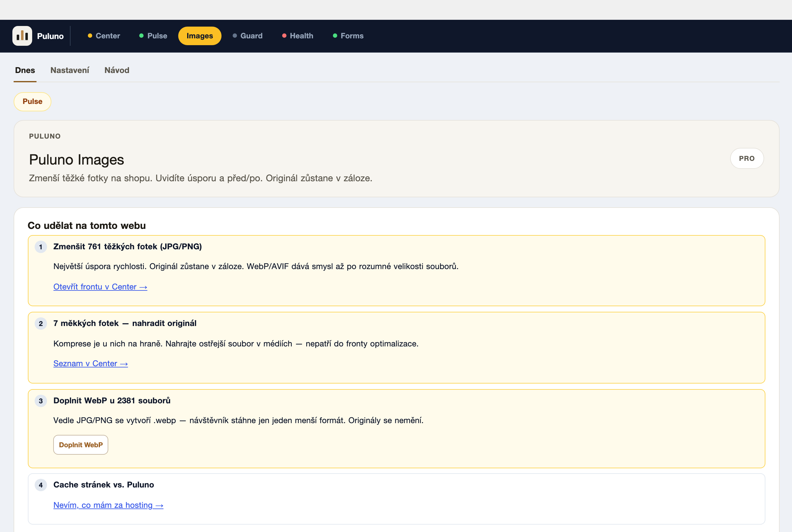Open the Health module

tap(298, 36)
